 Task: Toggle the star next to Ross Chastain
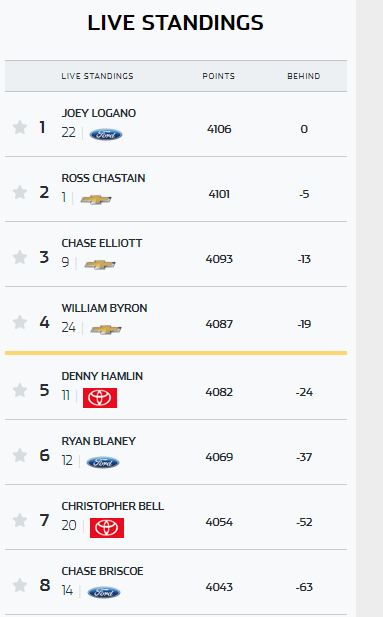point(20,192)
